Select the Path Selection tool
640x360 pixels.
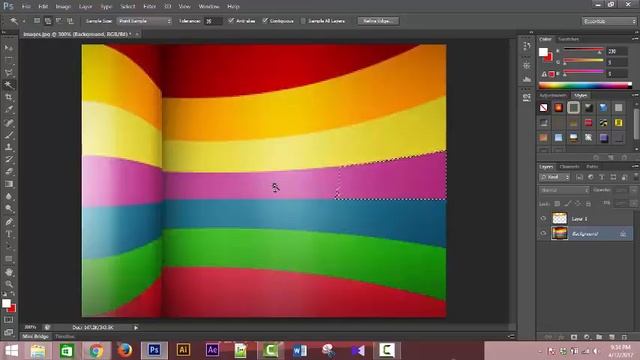[x=9, y=247]
